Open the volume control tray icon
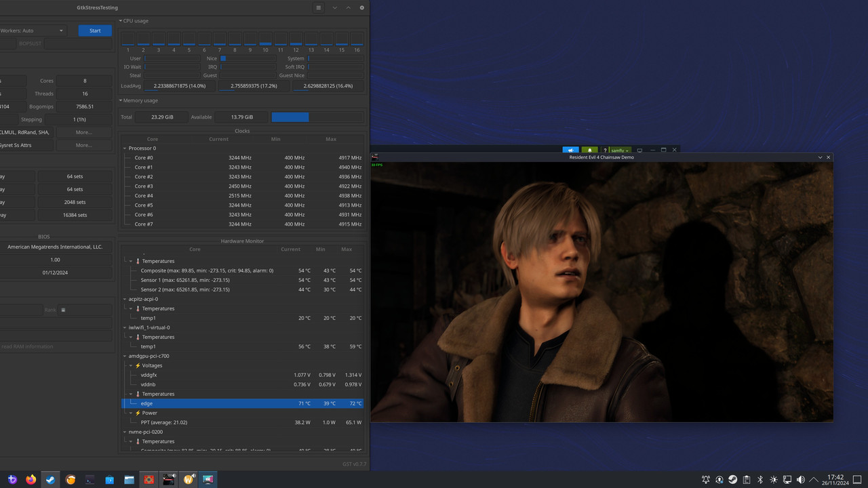This screenshot has width=868, height=488. pyautogui.click(x=801, y=480)
